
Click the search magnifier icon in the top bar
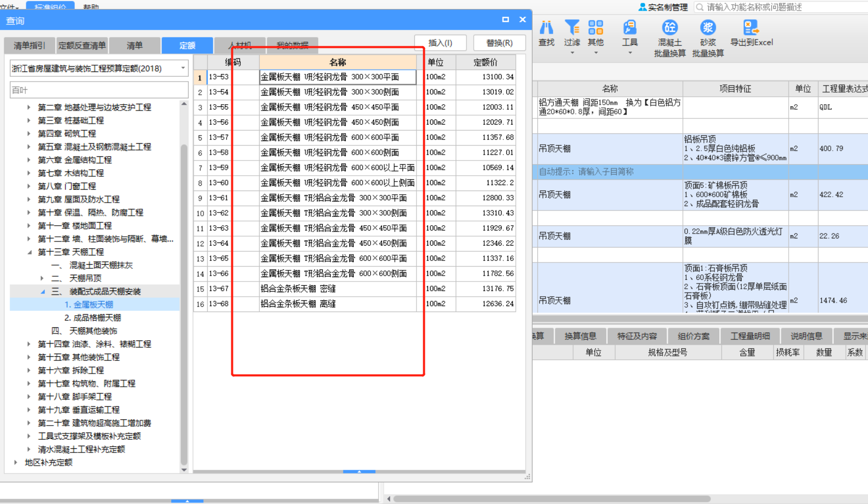click(x=700, y=7)
